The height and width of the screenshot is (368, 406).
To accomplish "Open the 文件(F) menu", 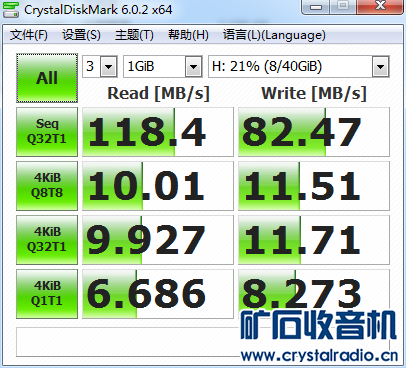I will (29, 35).
